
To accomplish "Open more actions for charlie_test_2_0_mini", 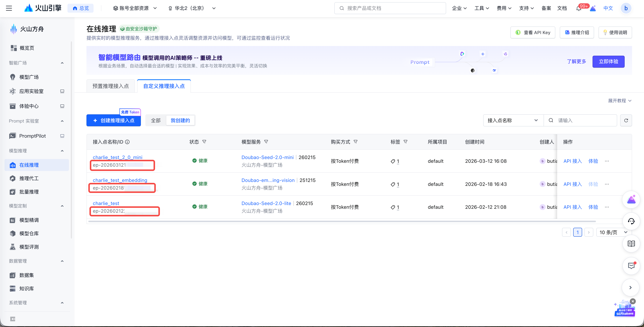I will coord(607,161).
